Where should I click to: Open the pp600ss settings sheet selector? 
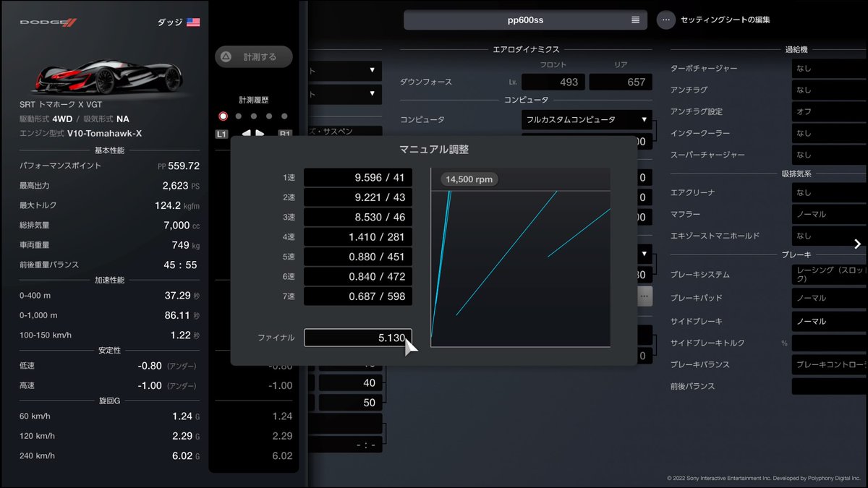pyautogui.click(x=525, y=20)
